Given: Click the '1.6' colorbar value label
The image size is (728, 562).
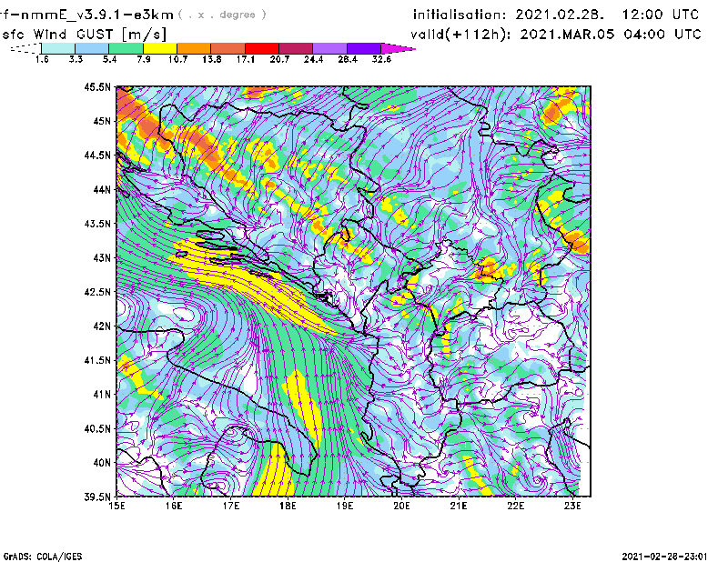Looking at the screenshot, I should (x=42, y=59).
